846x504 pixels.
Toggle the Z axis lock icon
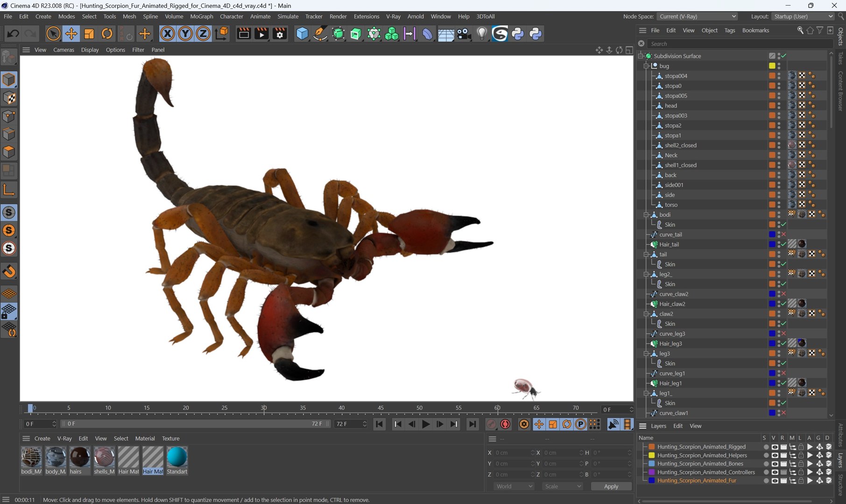click(203, 34)
